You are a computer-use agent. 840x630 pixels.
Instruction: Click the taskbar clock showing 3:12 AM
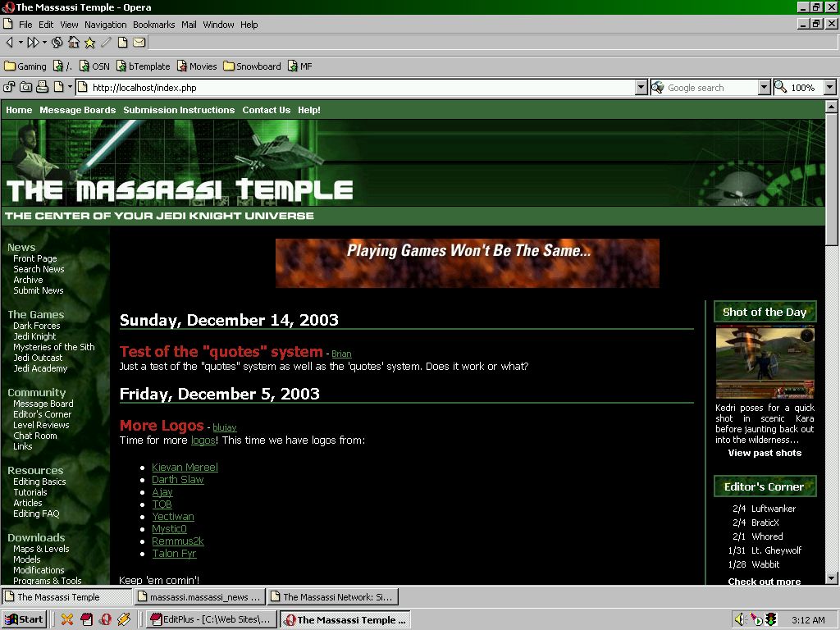point(808,620)
